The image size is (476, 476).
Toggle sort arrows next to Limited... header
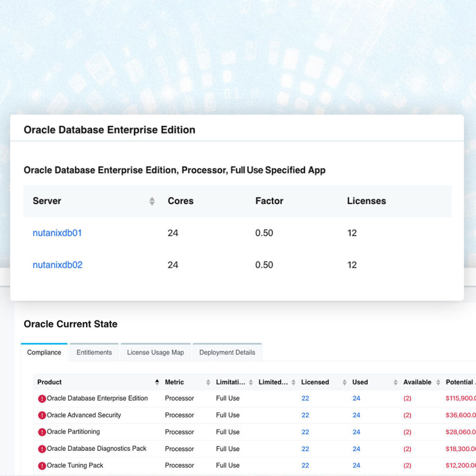click(293, 382)
